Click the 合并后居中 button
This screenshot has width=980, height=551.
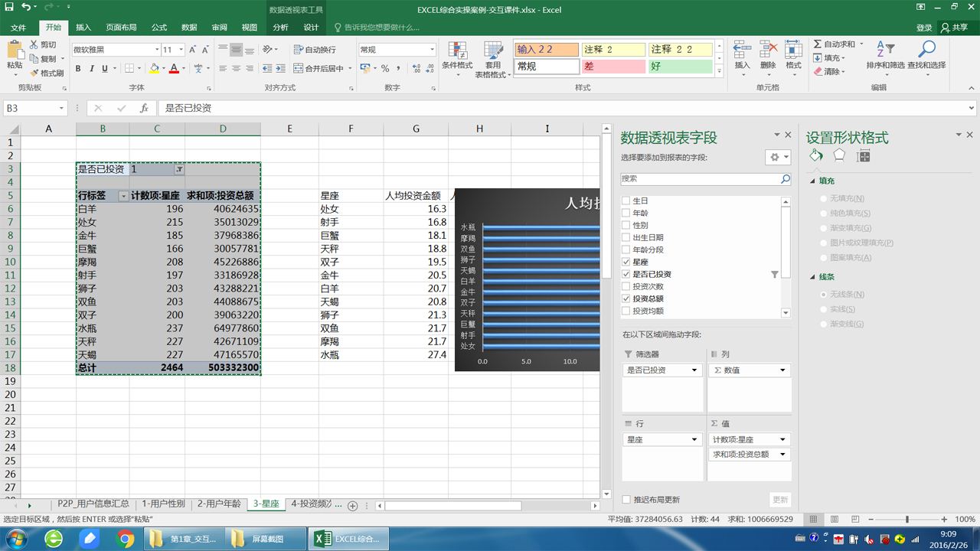click(324, 68)
